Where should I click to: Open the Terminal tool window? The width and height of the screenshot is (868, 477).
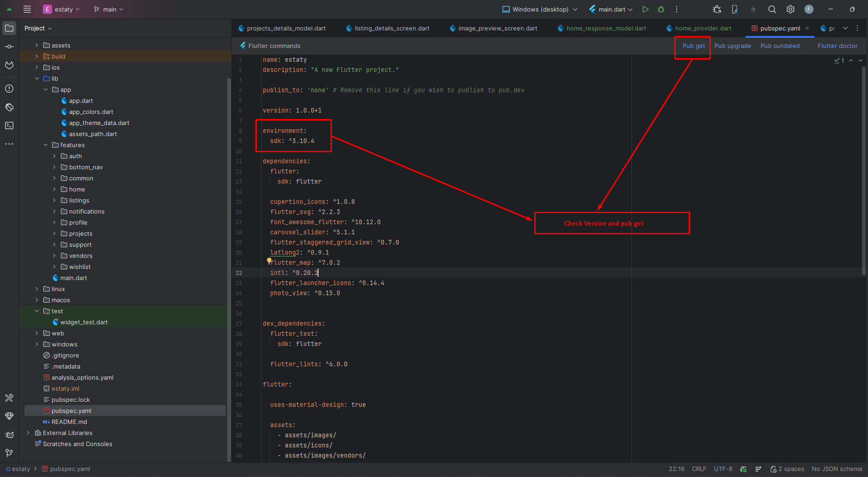coord(9,125)
